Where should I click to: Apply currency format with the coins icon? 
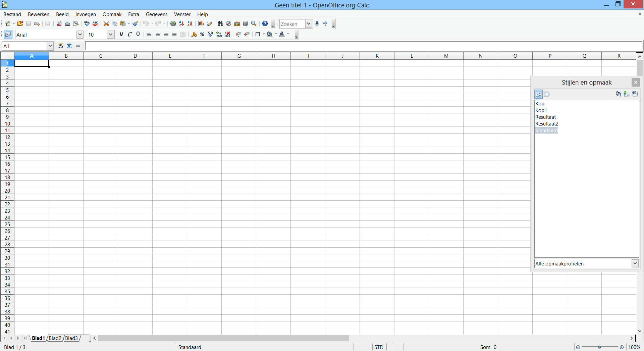tap(194, 34)
